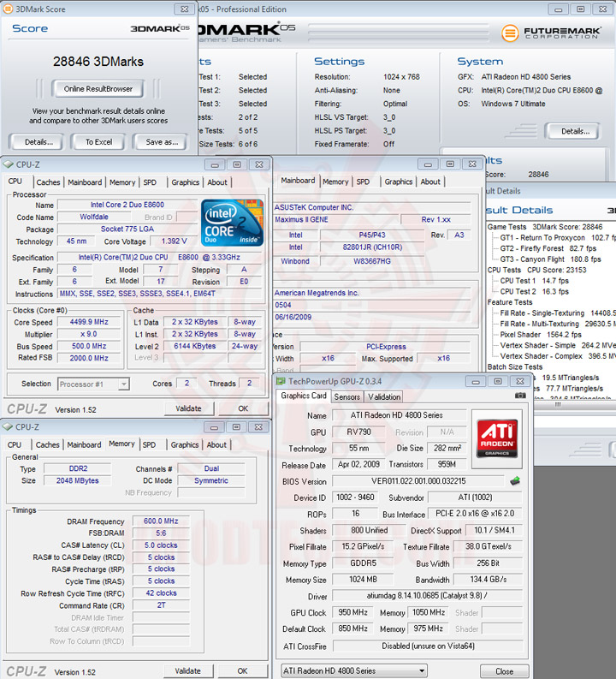Open SPD tab in CPU-Z CPU window

(x=150, y=182)
